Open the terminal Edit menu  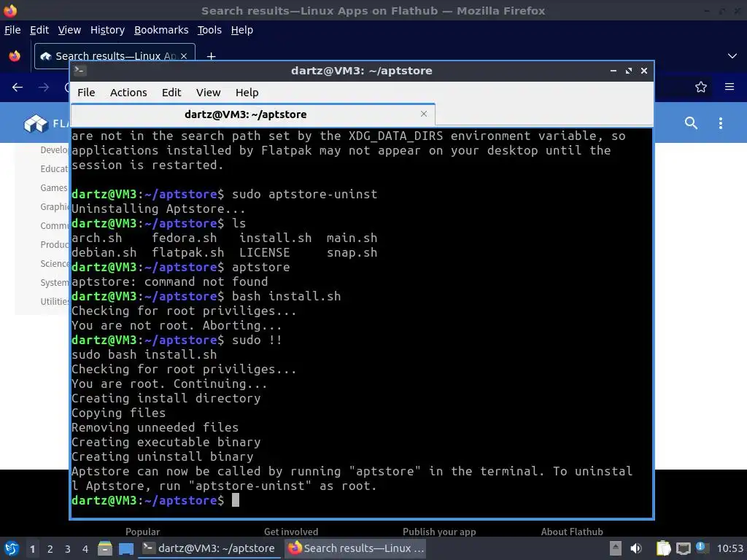pyautogui.click(x=171, y=93)
